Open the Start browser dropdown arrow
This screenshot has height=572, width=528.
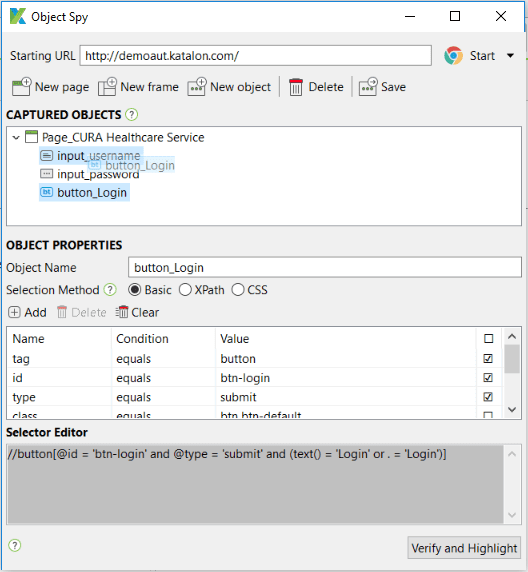tap(510, 56)
